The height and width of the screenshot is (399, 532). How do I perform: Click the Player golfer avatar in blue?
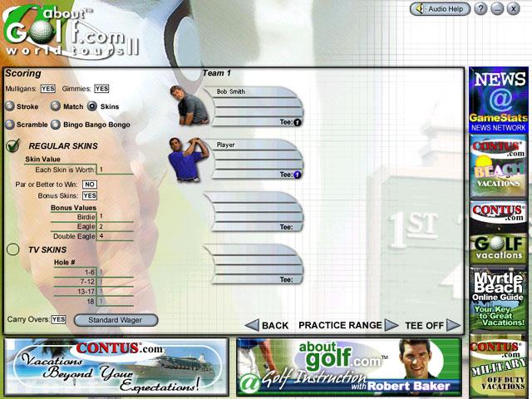[185, 159]
